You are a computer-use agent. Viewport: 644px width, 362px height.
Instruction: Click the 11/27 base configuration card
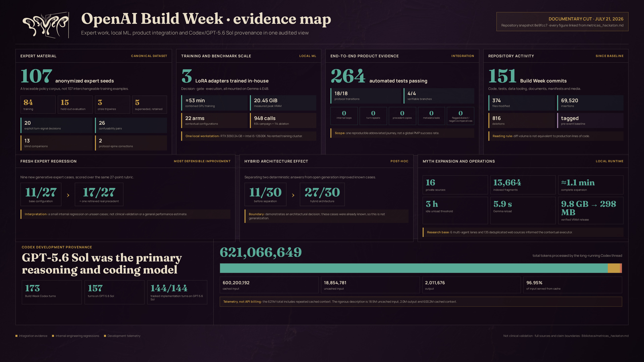click(x=41, y=194)
